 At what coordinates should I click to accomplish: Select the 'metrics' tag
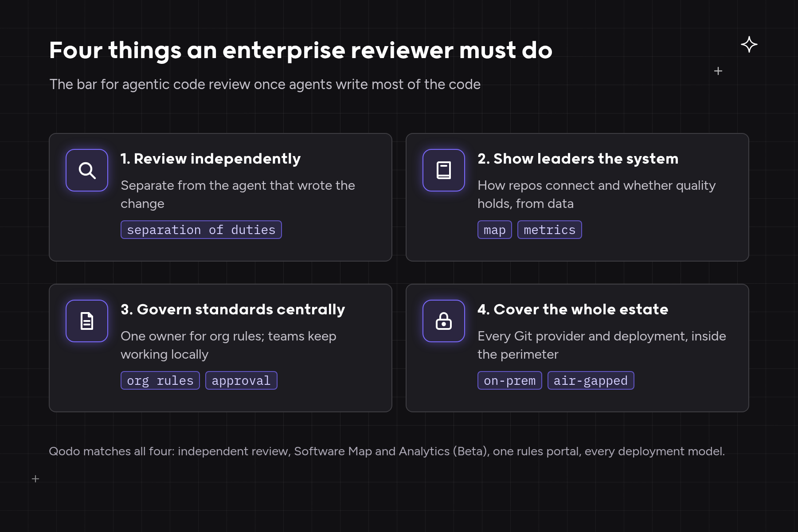(x=550, y=230)
